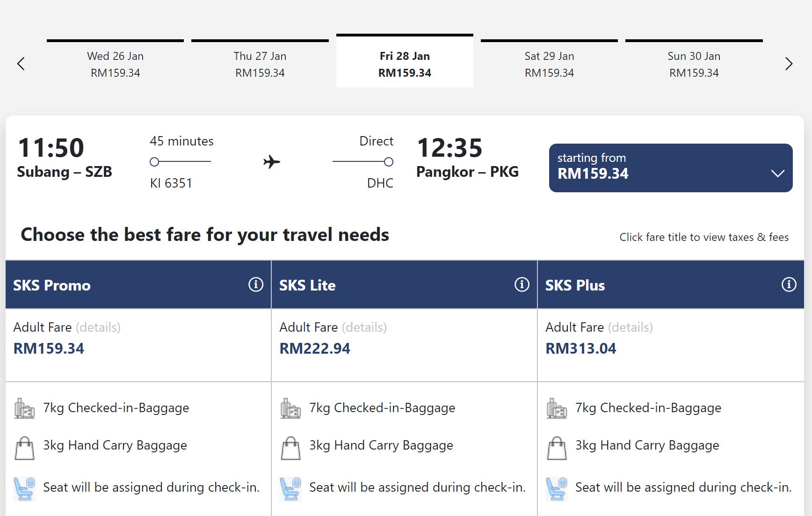
Task: Select the Wed 26 Jan date tab
Action: (x=115, y=64)
